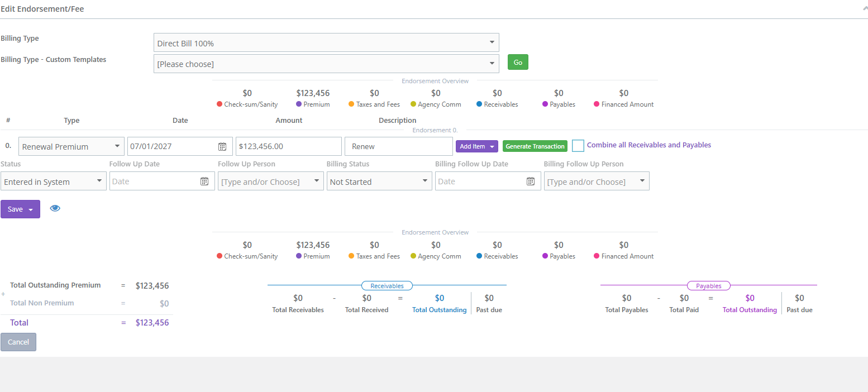Viewport: 868px width, 392px height.
Task: Click the Cancel button
Action: tap(18, 342)
